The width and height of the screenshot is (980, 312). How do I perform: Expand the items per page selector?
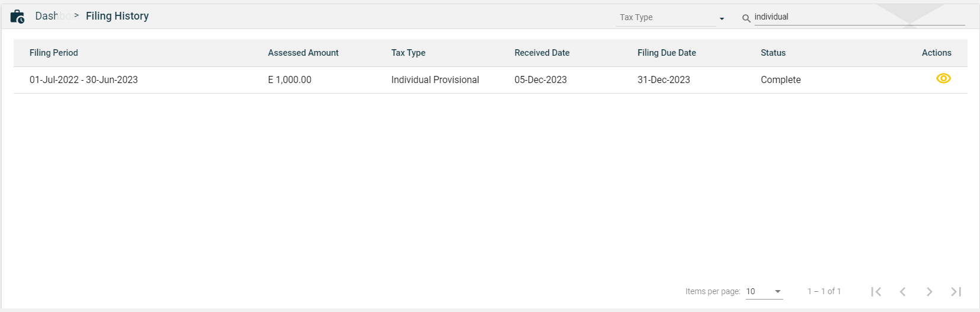click(764, 291)
